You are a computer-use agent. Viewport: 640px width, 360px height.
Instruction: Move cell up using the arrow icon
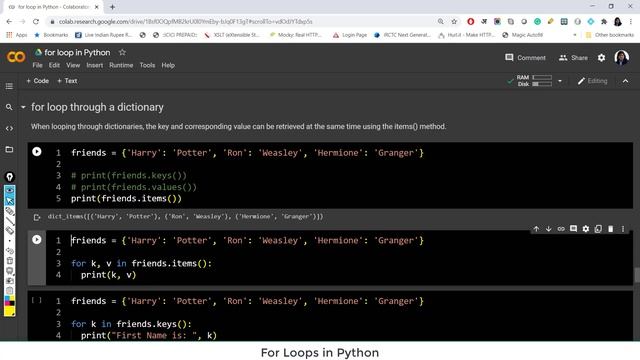pos(536,229)
